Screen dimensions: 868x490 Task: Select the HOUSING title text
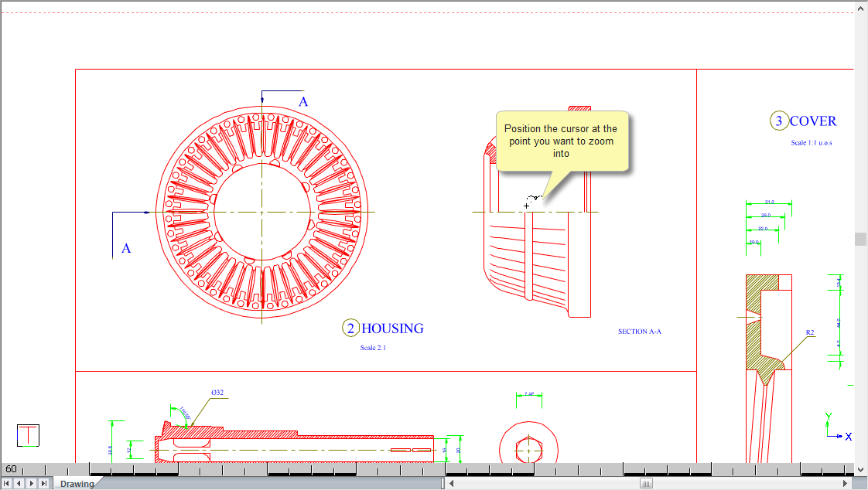(393, 328)
